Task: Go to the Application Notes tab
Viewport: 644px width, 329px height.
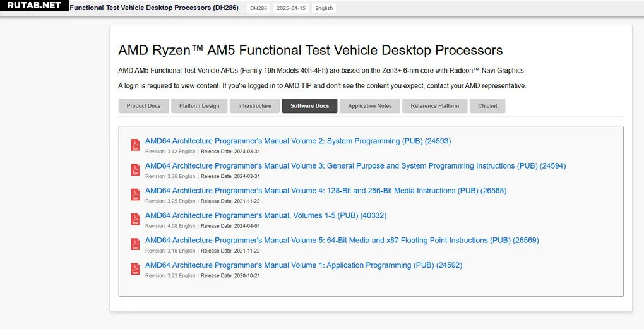Action: (x=369, y=105)
